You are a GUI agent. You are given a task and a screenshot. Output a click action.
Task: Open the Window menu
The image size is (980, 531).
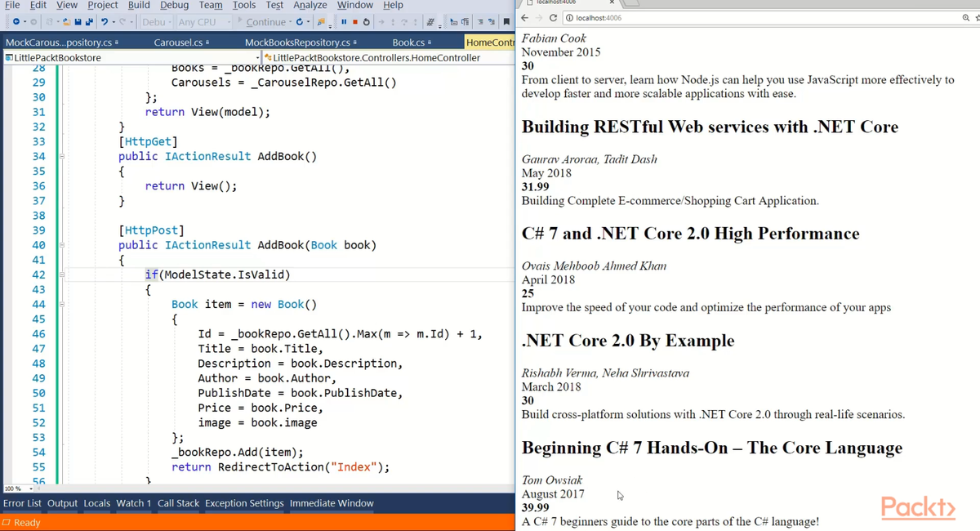355,5
